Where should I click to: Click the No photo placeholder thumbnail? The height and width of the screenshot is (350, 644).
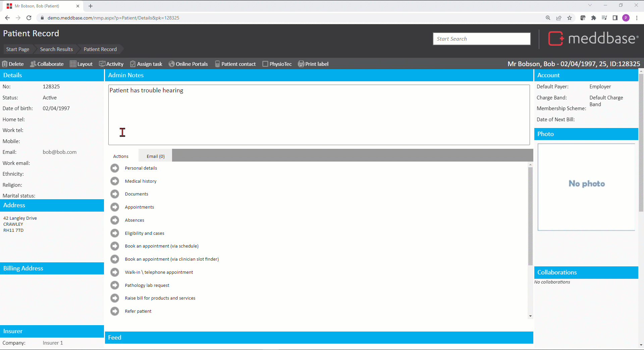point(586,187)
